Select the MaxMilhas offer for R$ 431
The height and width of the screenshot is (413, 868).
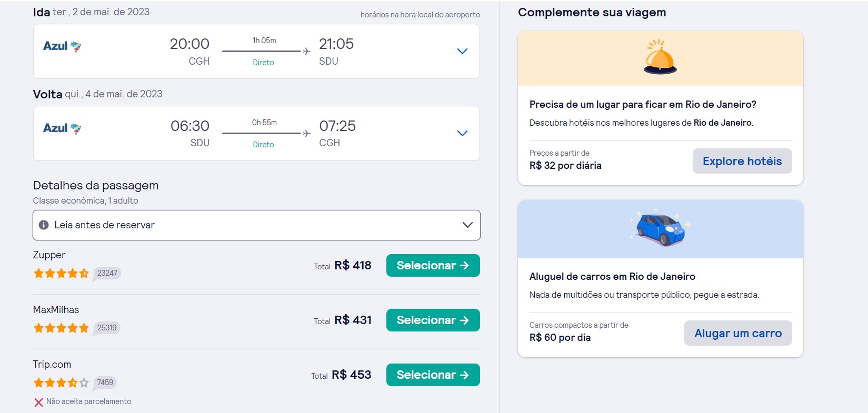(433, 320)
